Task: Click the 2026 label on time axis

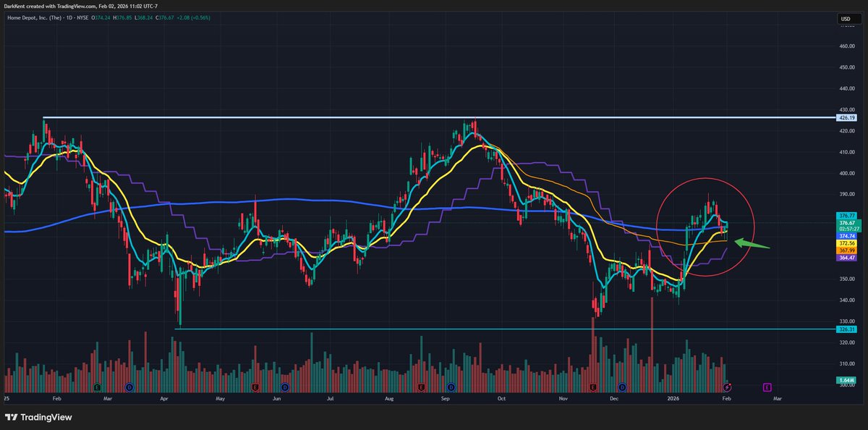Action: (x=673, y=398)
